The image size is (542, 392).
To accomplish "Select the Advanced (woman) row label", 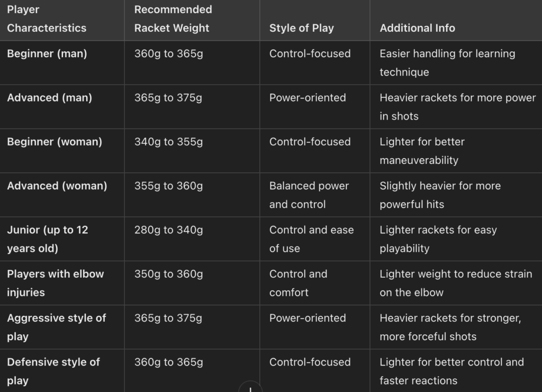I will tap(57, 186).
